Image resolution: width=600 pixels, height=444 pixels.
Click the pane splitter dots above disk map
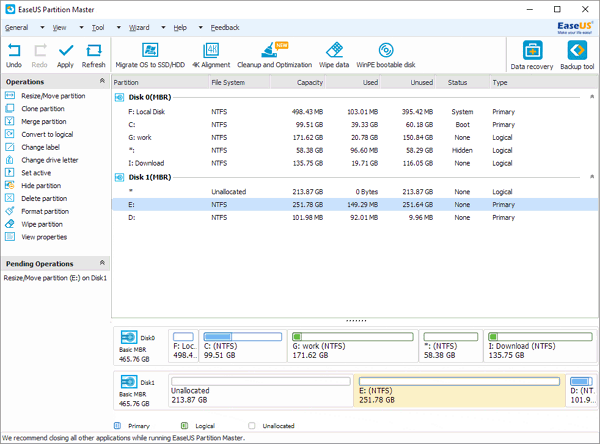pyautogui.click(x=356, y=321)
